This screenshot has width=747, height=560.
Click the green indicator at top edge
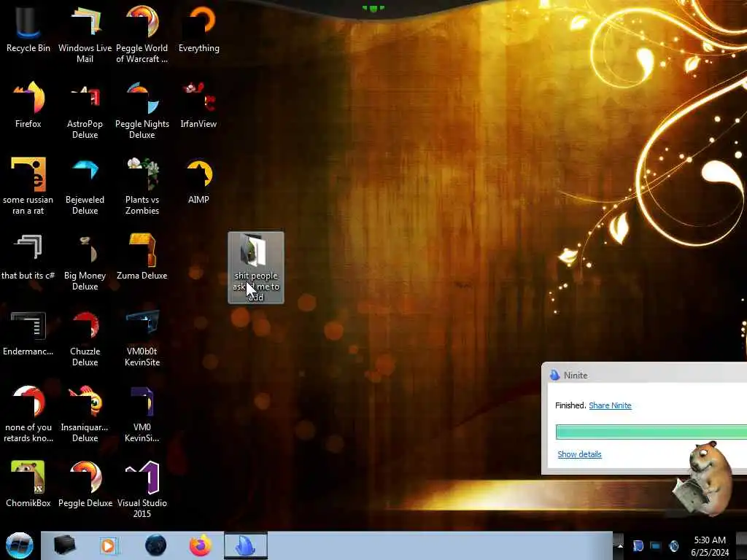click(x=373, y=8)
